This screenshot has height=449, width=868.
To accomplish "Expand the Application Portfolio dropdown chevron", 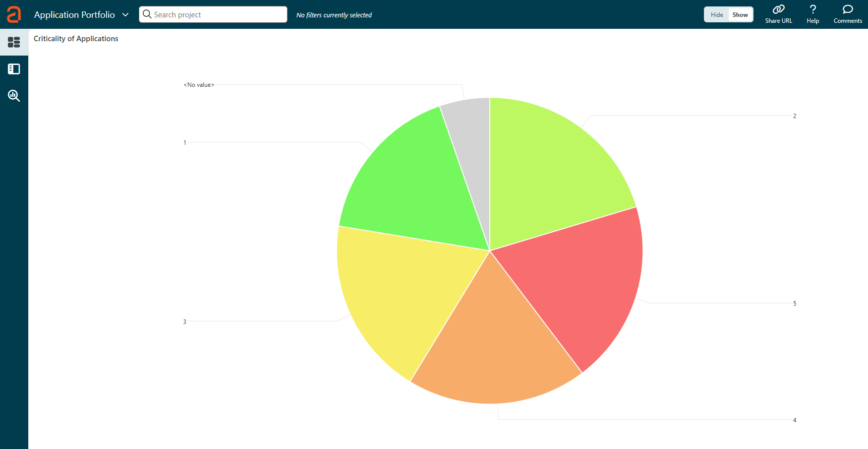I will (125, 15).
